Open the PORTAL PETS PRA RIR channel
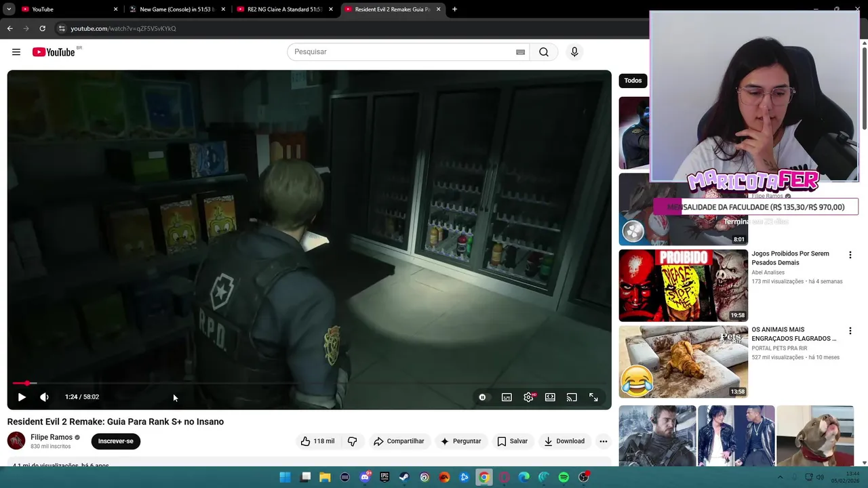Screen dimensions: 868x488 click(779, 348)
